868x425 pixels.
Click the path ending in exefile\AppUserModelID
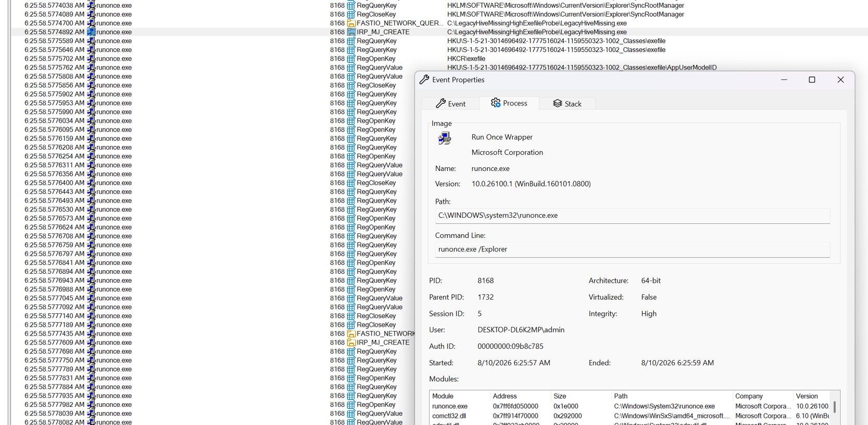pyautogui.click(x=582, y=68)
